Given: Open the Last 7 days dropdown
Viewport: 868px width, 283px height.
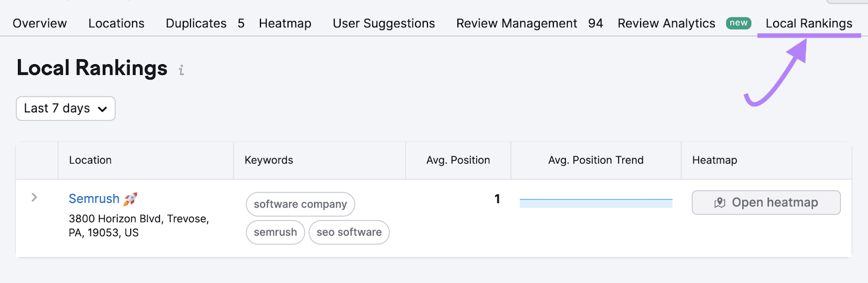Looking at the screenshot, I should point(66,109).
